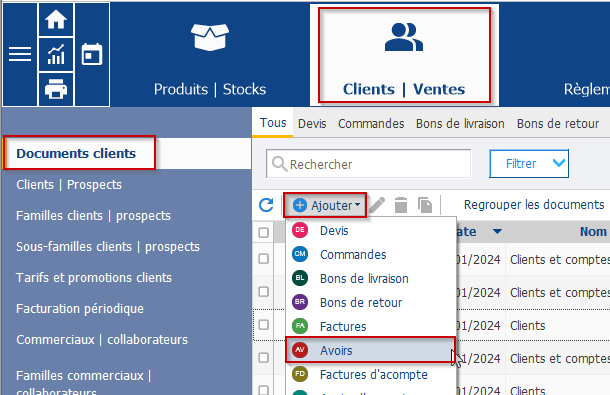Open the Filtrer dropdown

[x=529, y=164]
